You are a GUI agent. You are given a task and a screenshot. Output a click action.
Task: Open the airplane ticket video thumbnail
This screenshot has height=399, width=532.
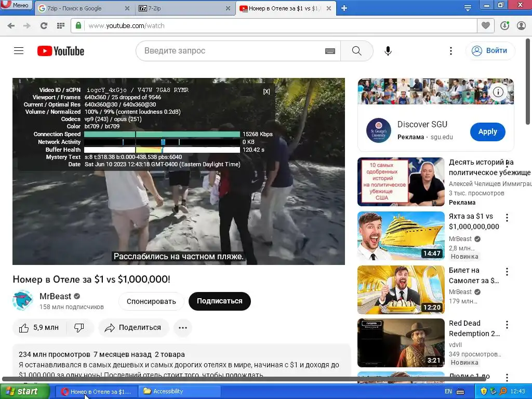401,290
